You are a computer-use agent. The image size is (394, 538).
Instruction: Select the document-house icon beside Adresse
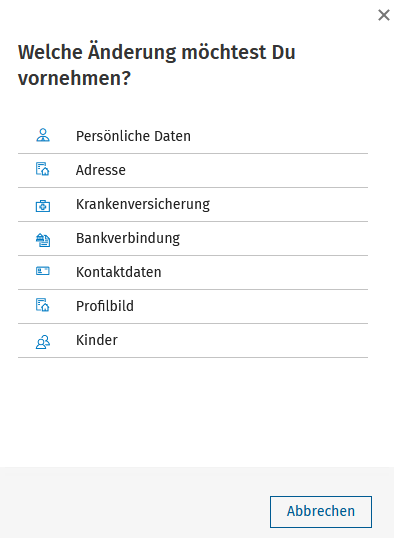coord(43,169)
